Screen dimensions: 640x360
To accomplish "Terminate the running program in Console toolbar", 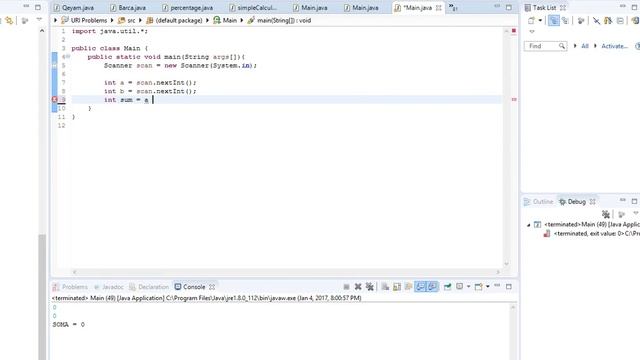I will (x=347, y=287).
